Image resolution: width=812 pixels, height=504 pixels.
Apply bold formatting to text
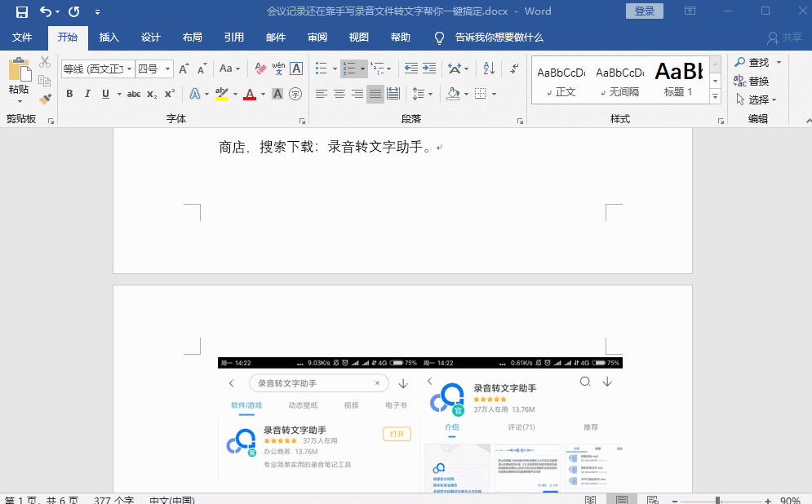point(69,94)
